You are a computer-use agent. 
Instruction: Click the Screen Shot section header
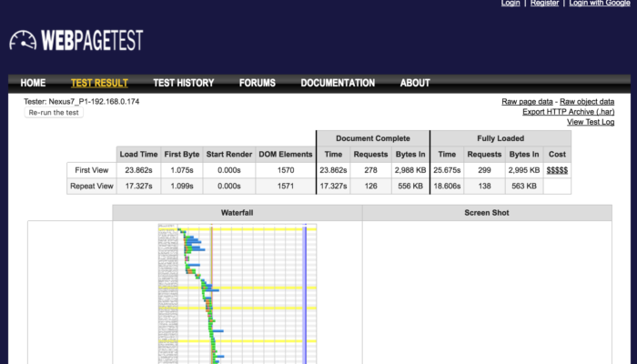coord(487,213)
